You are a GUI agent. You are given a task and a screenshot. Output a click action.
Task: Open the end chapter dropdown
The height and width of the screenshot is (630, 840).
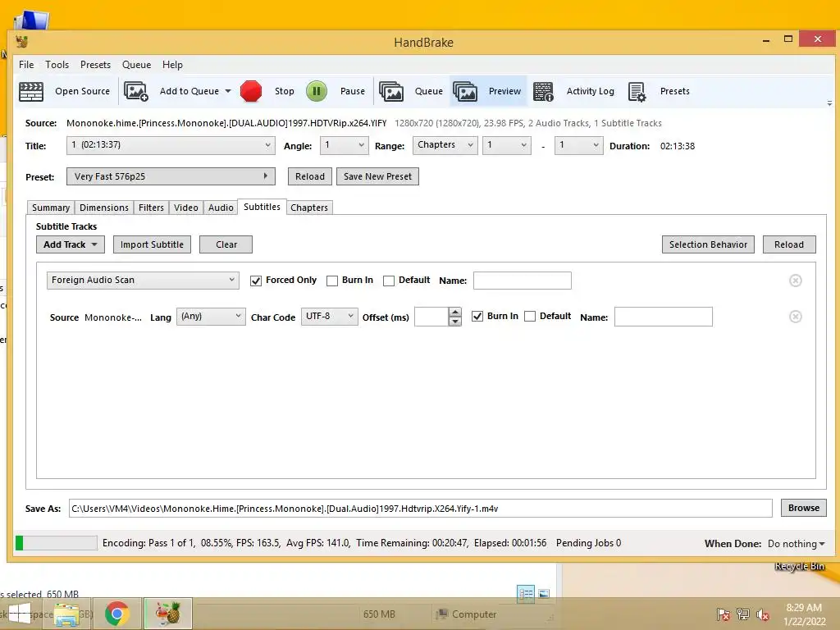(x=578, y=145)
